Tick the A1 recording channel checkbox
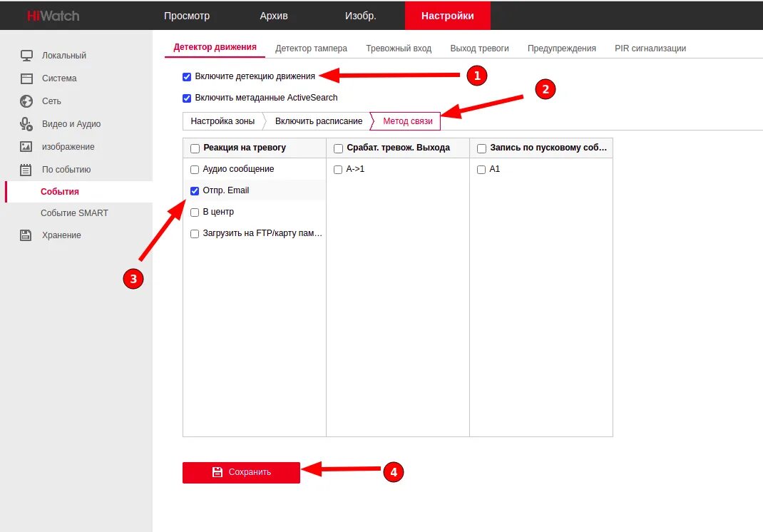 click(x=481, y=170)
